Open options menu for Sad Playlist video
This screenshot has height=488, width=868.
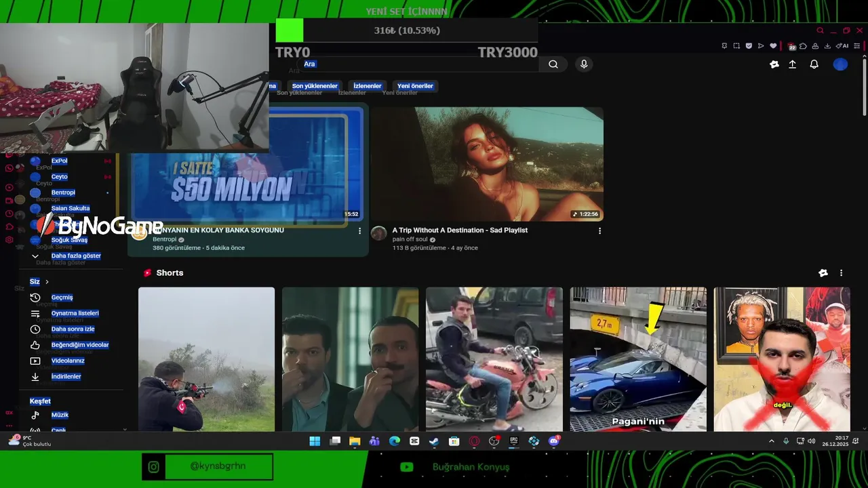[599, 231]
